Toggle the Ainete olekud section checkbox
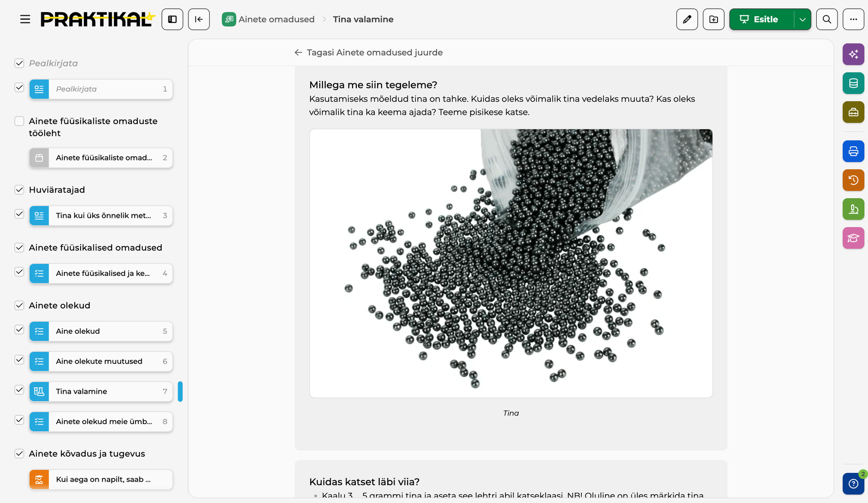 (x=19, y=305)
